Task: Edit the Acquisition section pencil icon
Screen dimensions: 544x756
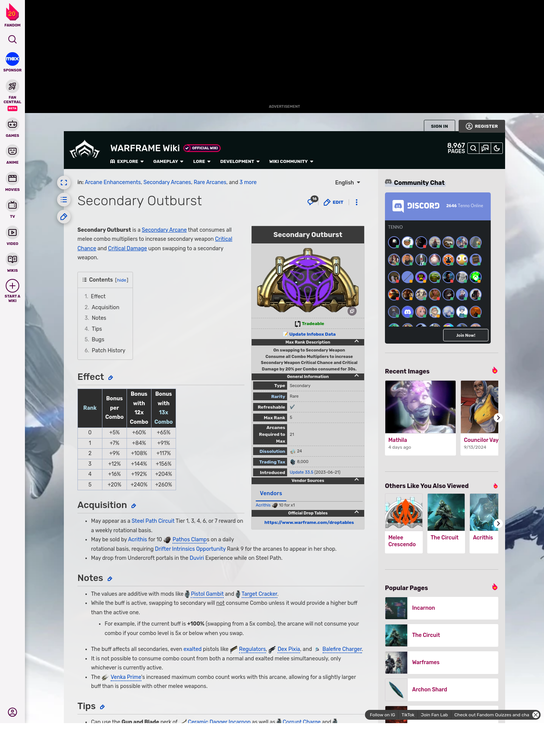Action: point(133,506)
